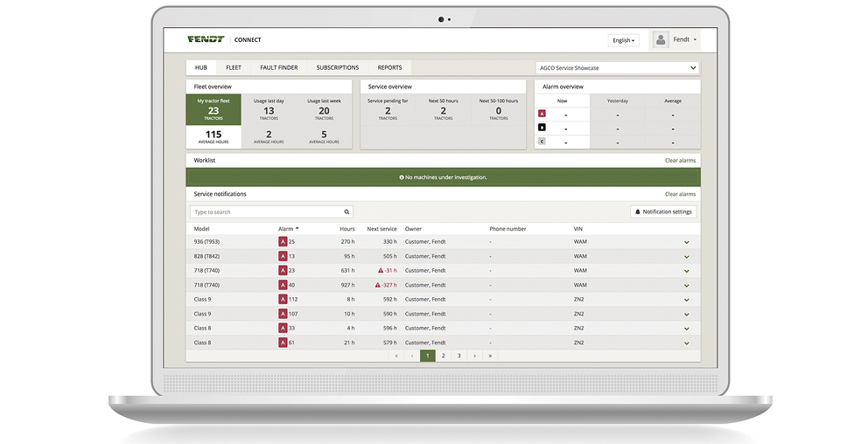Expand the first Class 9 row chevron
This screenshot has width=868, height=444.
coord(686,300)
